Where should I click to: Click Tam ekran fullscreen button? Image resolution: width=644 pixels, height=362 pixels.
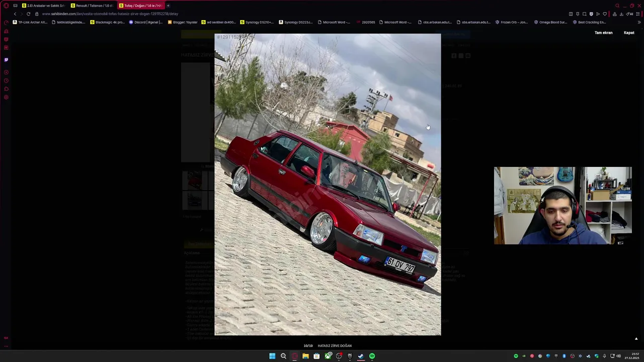click(603, 33)
